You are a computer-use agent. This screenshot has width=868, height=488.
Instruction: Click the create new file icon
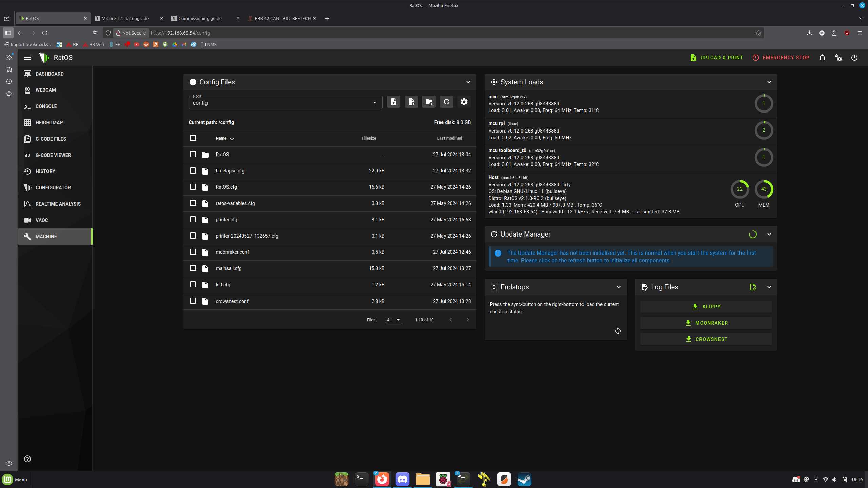click(x=411, y=102)
